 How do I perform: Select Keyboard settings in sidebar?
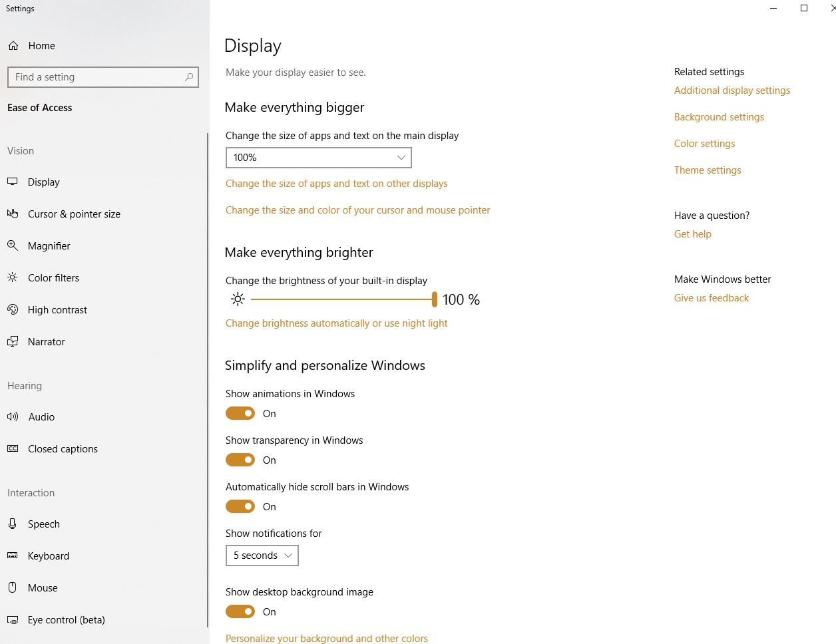click(49, 556)
